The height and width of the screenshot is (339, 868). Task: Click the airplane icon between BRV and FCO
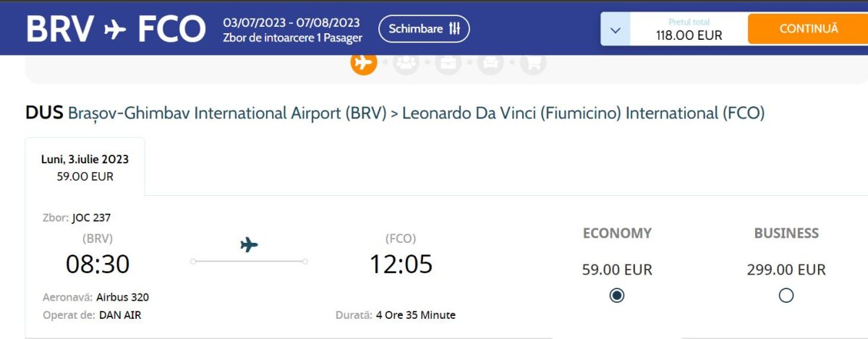(115, 29)
